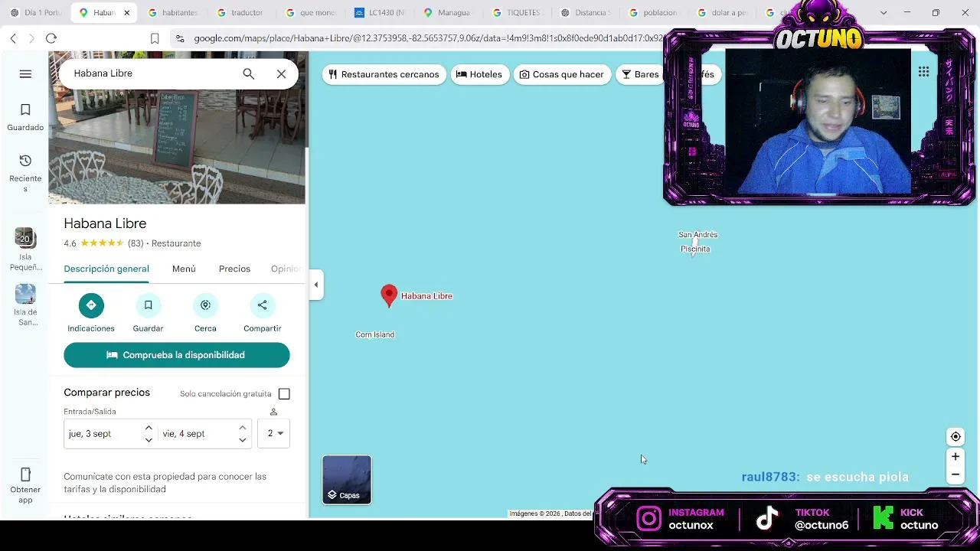Increase check-in date with up arrow
980x551 pixels.
(149, 428)
